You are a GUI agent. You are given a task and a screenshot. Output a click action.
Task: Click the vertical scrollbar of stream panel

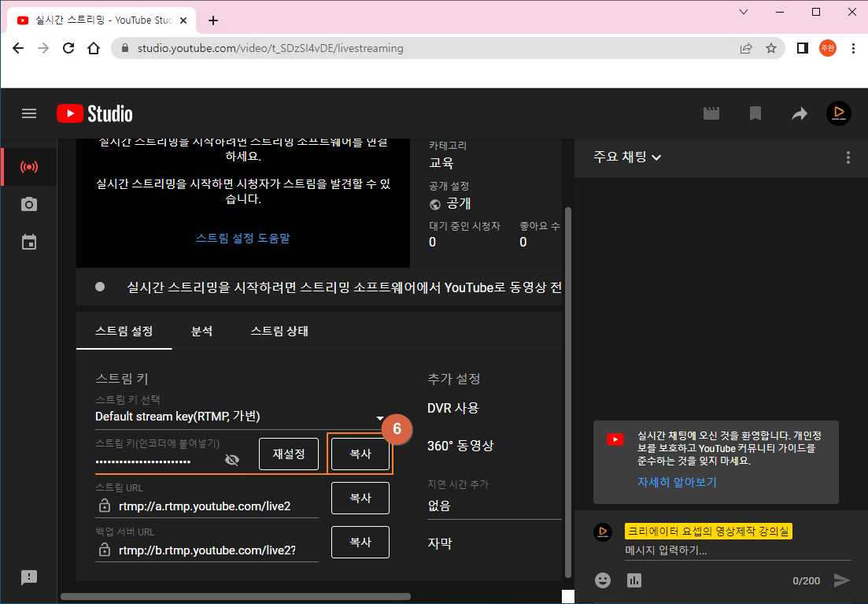[x=567, y=392]
